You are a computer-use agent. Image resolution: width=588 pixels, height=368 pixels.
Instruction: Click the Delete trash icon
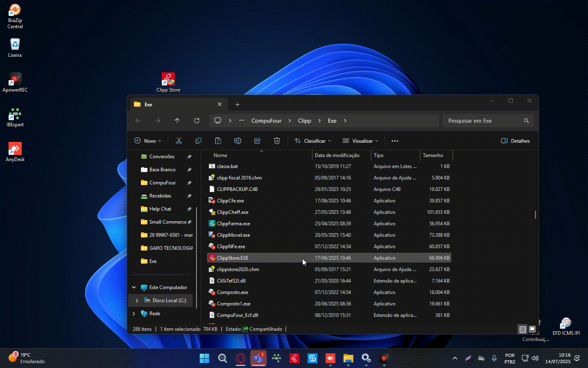[x=277, y=141]
